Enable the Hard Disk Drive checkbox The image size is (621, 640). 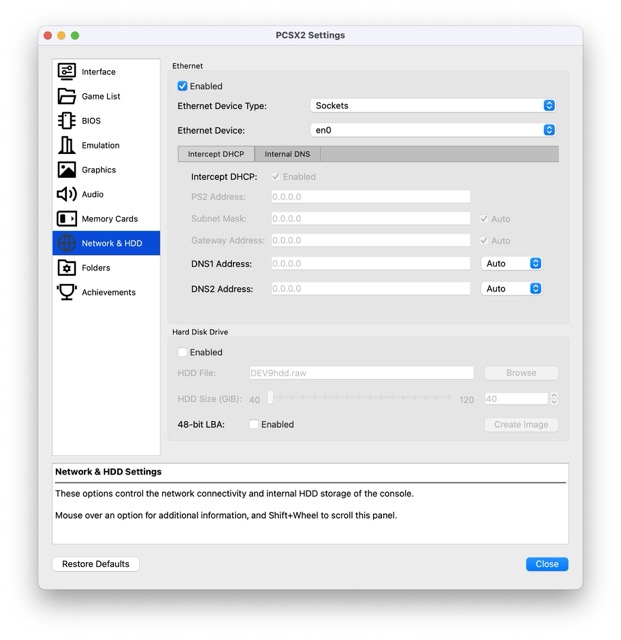pos(183,352)
